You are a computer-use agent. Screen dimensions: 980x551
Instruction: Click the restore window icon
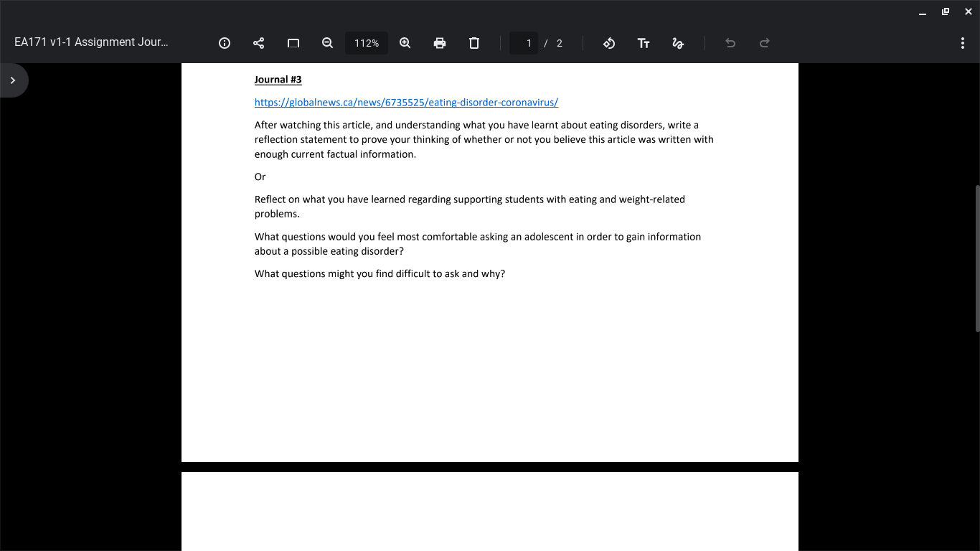pyautogui.click(x=945, y=11)
